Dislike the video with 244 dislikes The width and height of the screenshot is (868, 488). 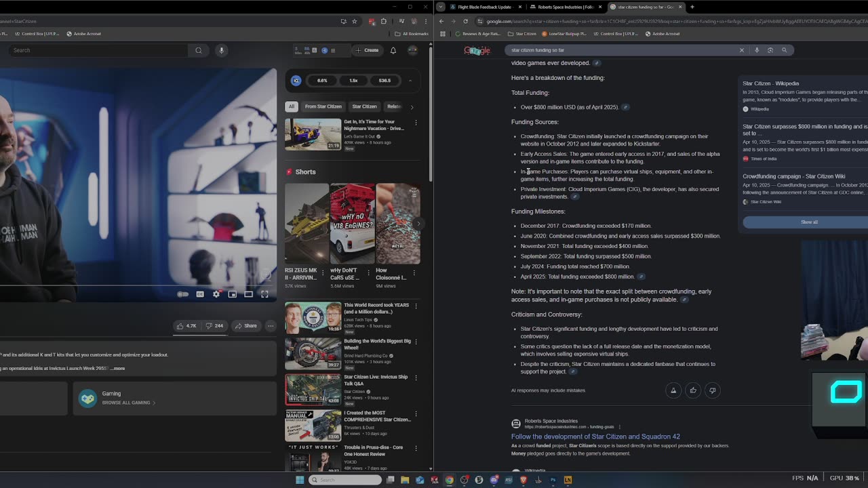coord(214,326)
